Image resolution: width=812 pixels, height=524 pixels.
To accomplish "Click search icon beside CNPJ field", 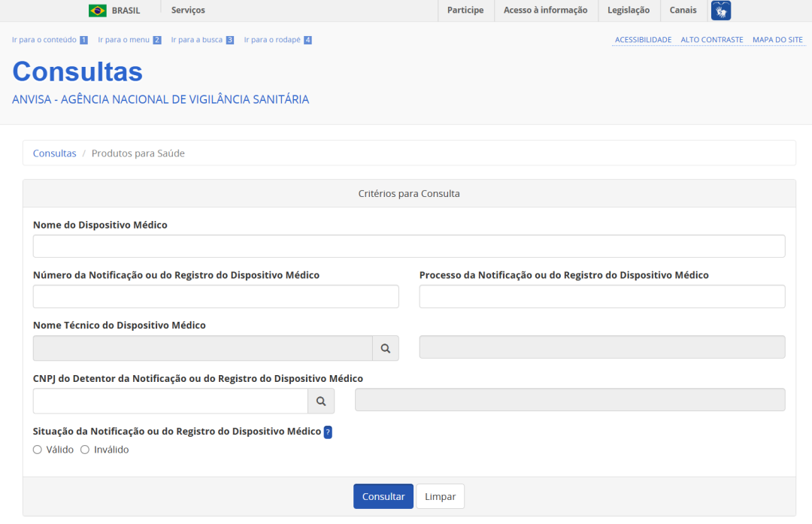I will [x=320, y=401].
